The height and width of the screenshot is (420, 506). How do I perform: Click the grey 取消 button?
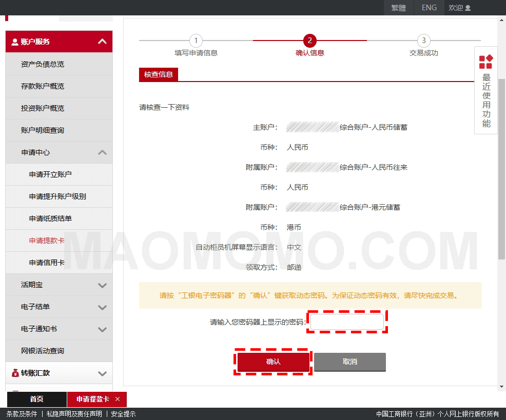click(349, 362)
